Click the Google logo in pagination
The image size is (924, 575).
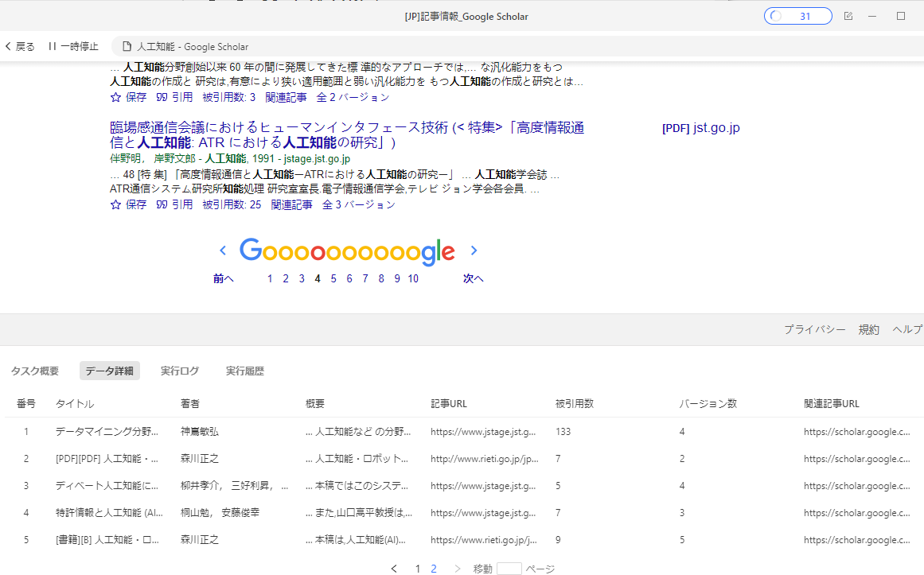click(x=347, y=251)
